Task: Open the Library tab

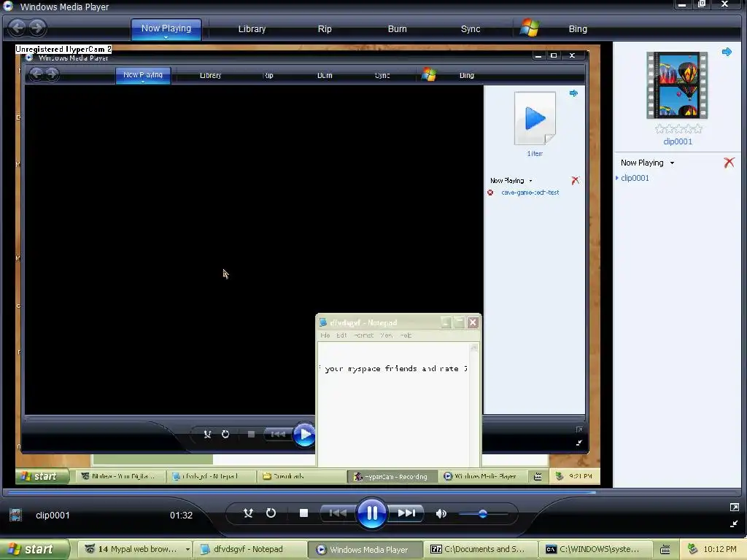Action: click(252, 28)
